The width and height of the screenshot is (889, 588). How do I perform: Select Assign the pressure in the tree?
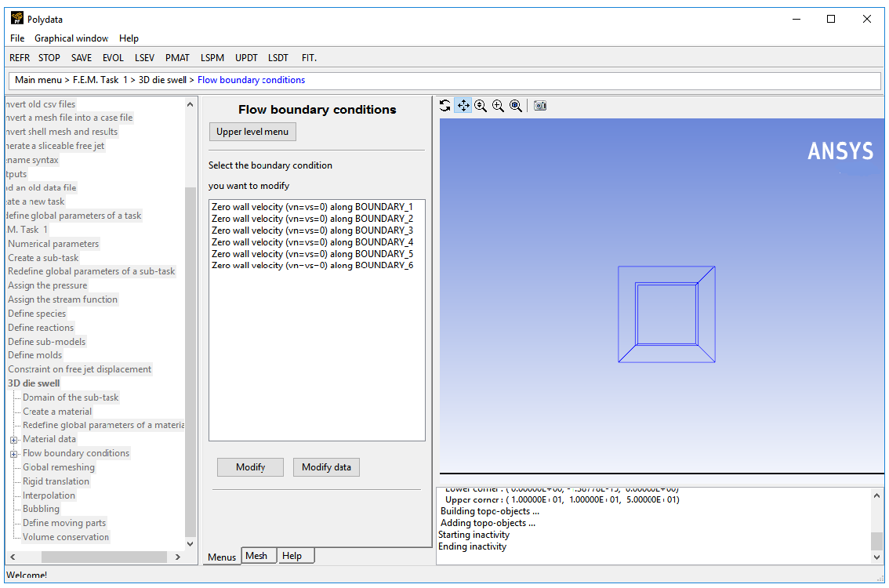[x=48, y=285]
